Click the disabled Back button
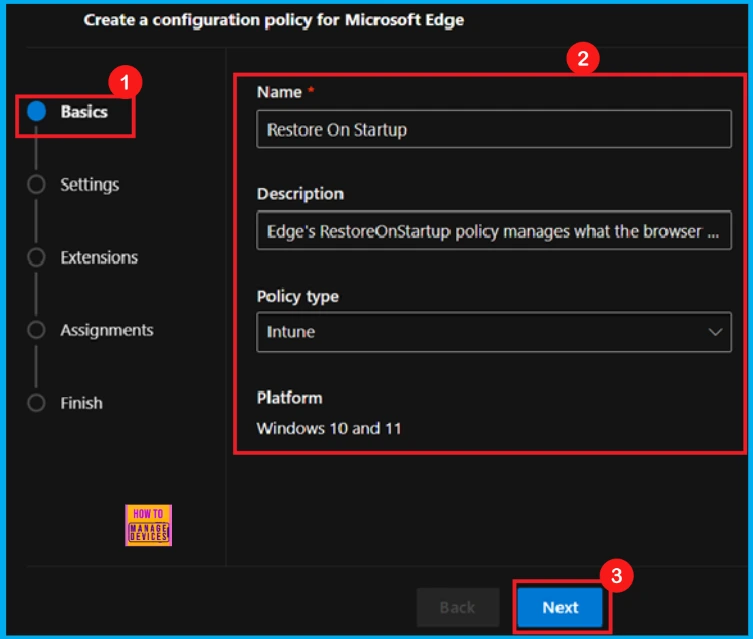 (x=458, y=607)
